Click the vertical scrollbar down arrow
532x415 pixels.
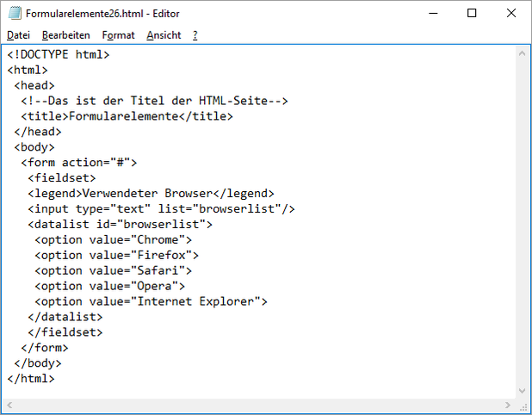coord(523,391)
